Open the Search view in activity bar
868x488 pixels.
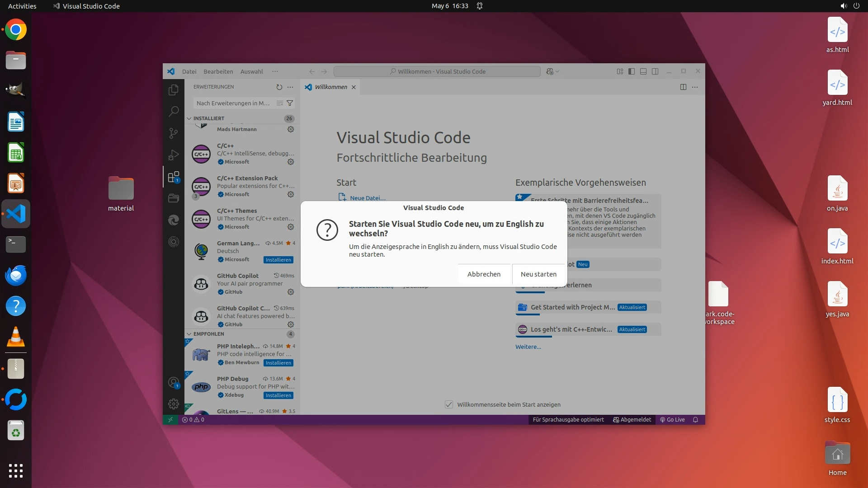pos(173,111)
